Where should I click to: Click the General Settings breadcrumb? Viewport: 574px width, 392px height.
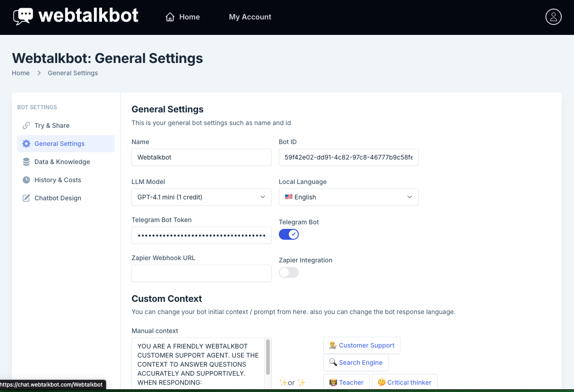point(73,73)
